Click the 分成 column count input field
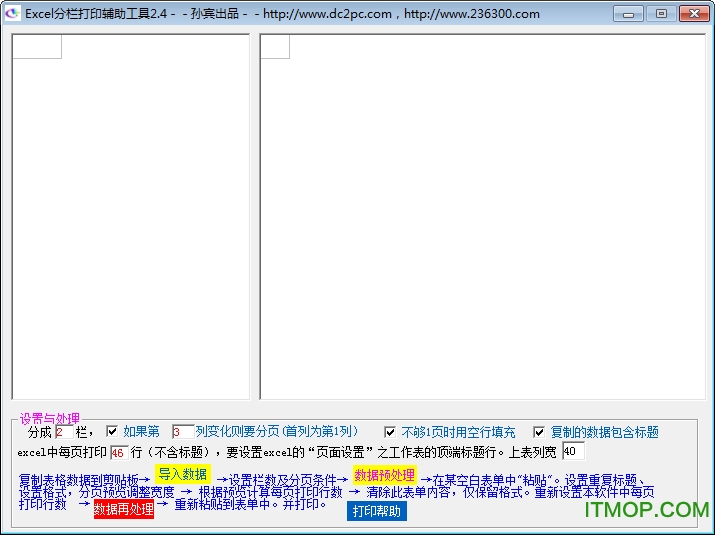 pyautogui.click(x=64, y=432)
